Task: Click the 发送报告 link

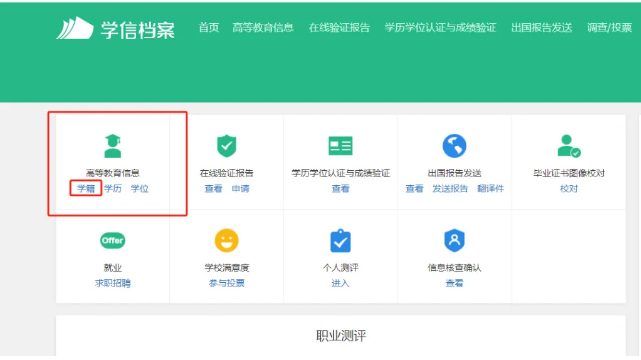Action: [x=450, y=188]
